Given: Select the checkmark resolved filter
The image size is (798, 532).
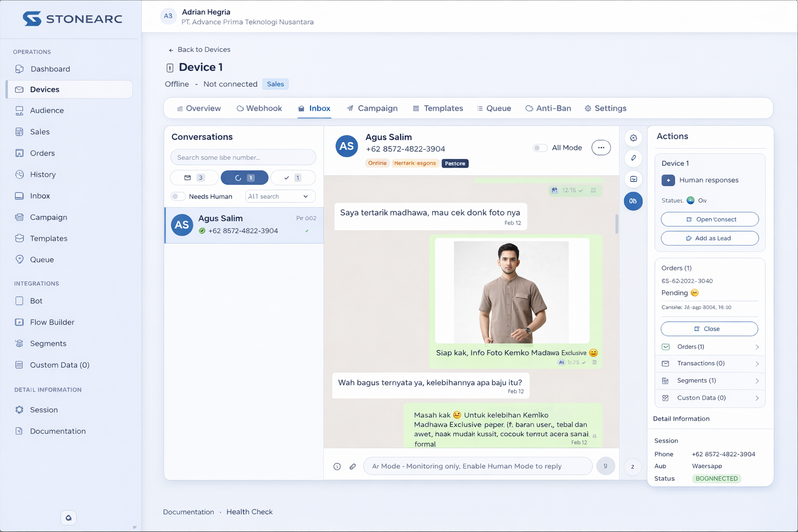Looking at the screenshot, I should click(x=292, y=178).
